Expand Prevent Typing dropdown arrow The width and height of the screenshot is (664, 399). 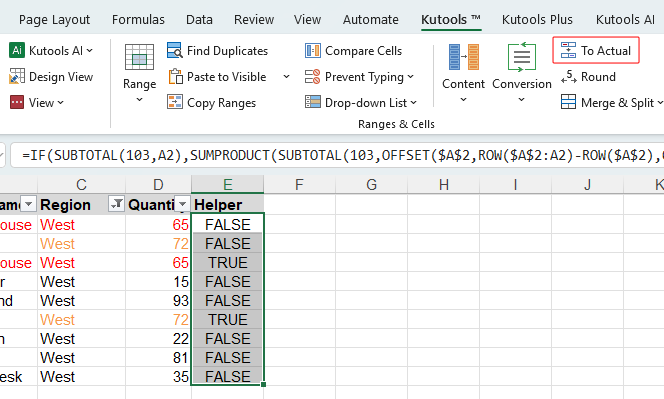(x=410, y=77)
